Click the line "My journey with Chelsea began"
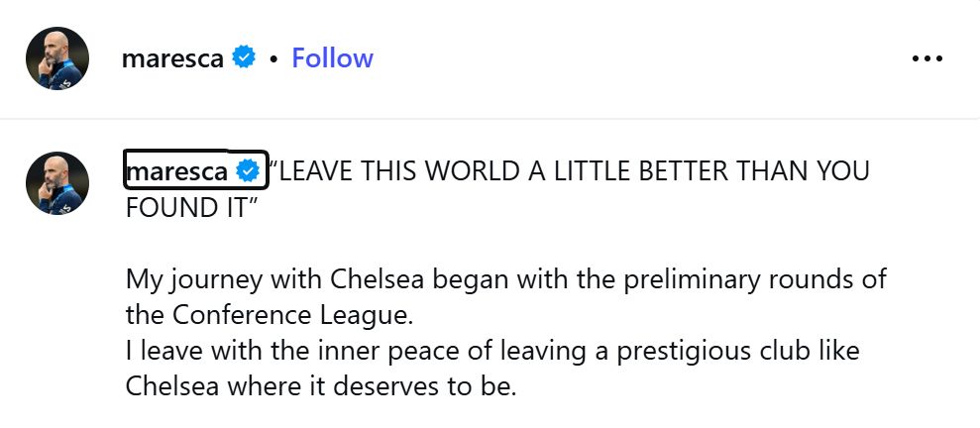This screenshot has width=980, height=428. click(x=505, y=279)
